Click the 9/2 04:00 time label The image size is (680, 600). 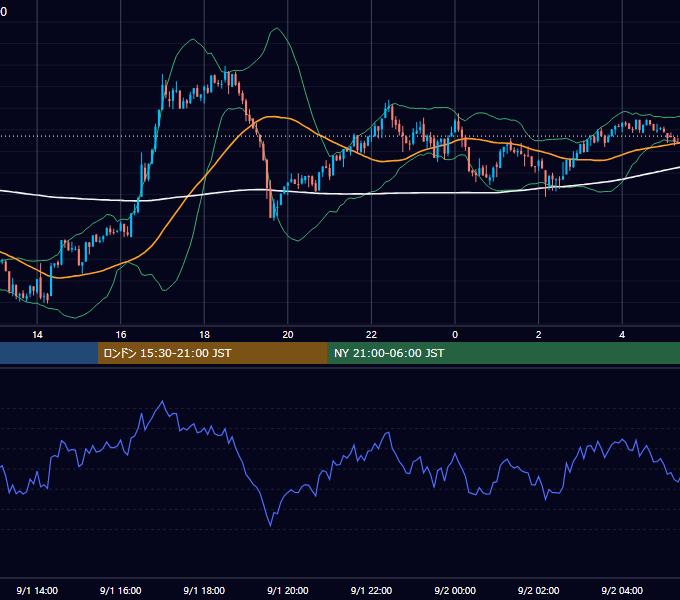point(622,590)
